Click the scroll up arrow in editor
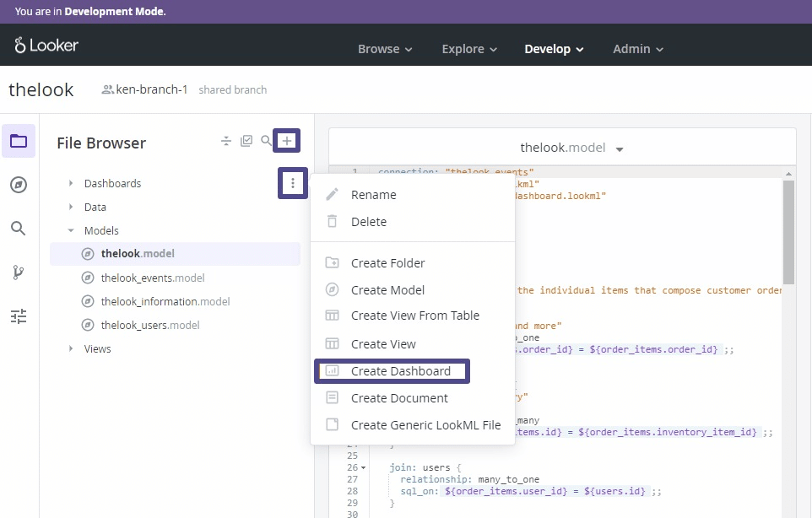The height and width of the screenshot is (518, 812). click(788, 174)
